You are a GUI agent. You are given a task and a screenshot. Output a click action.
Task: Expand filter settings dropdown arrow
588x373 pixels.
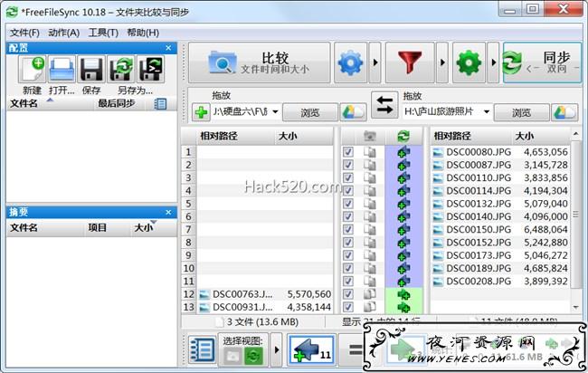click(442, 62)
